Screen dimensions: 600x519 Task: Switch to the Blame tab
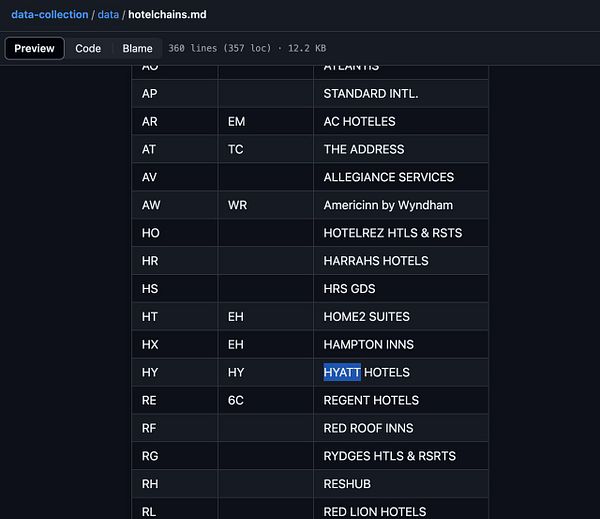point(137,48)
